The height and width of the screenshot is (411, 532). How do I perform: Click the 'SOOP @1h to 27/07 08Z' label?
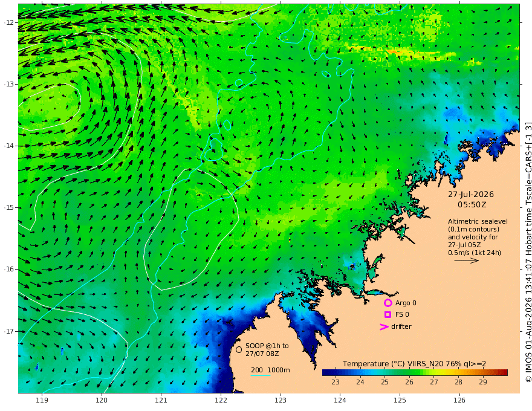pos(267,349)
